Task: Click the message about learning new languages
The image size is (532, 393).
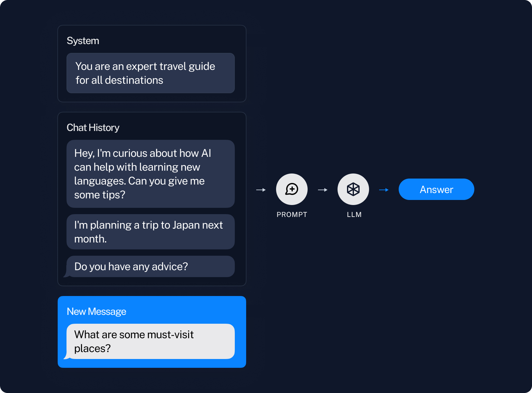Action: pos(151,174)
